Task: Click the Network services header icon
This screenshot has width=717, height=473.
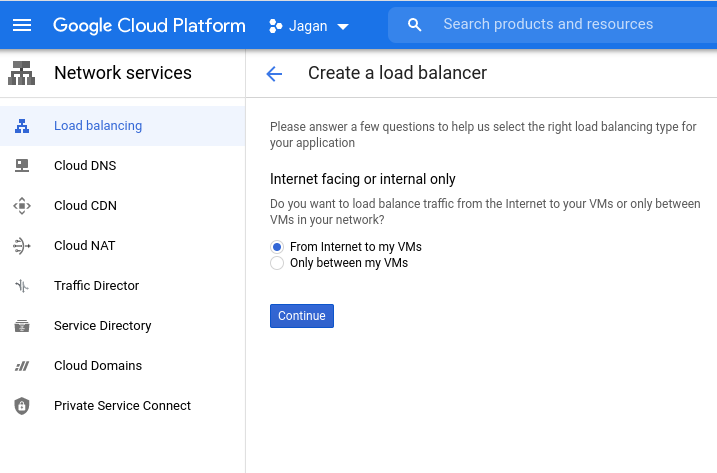Action: 21,73
